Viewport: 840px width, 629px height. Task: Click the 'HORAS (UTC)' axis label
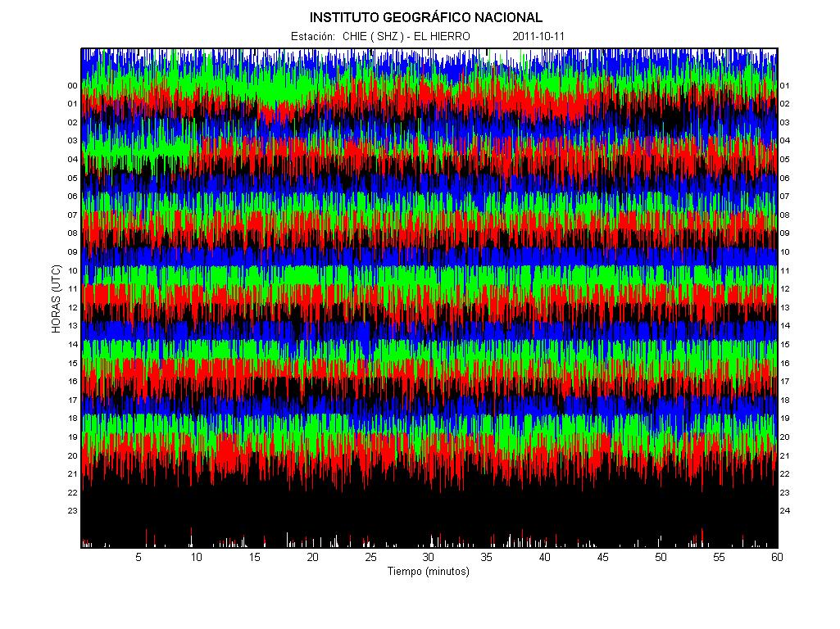tap(57, 299)
